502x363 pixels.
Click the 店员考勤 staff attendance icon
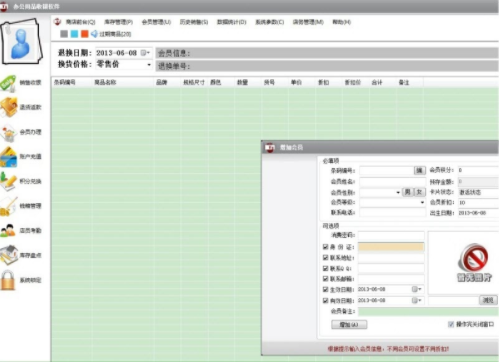click(x=9, y=231)
